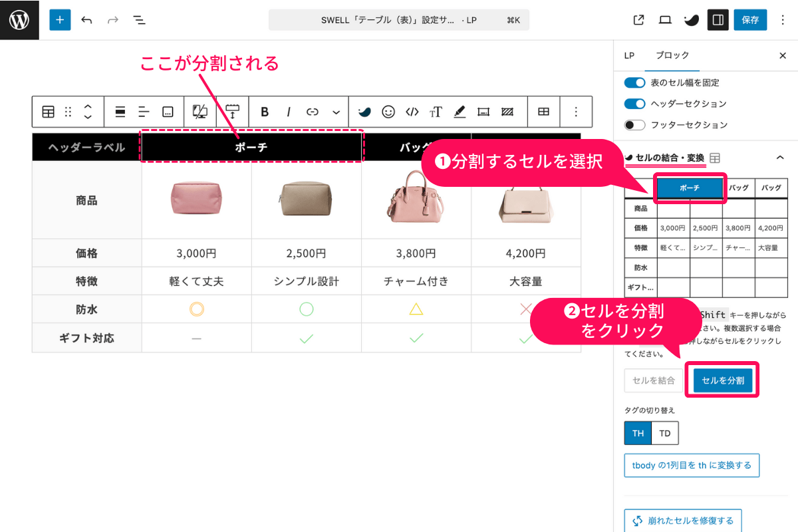This screenshot has height=532, width=798.
Task: Click the inline code icon in toolbar
Action: point(412,112)
